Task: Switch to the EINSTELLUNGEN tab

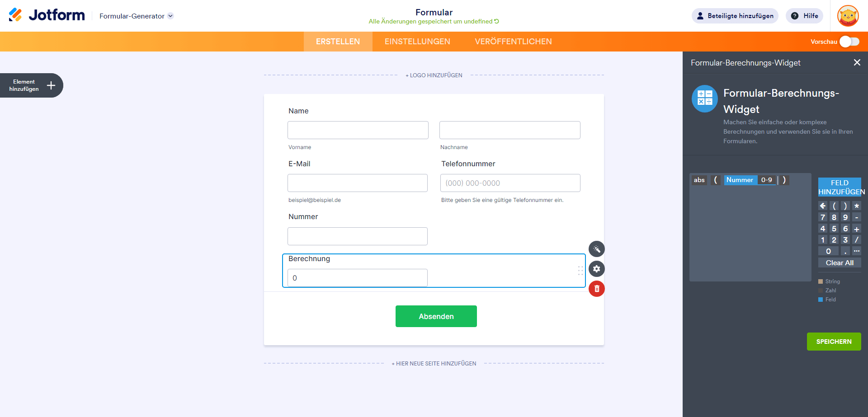Action: coord(417,42)
